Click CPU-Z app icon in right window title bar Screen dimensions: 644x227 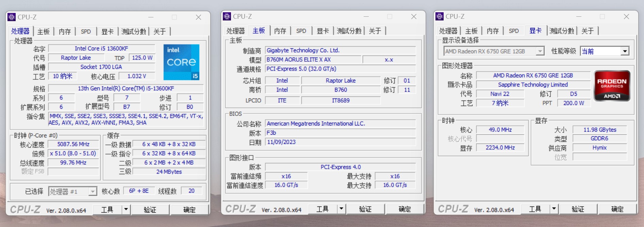click(x=440, y=16)
